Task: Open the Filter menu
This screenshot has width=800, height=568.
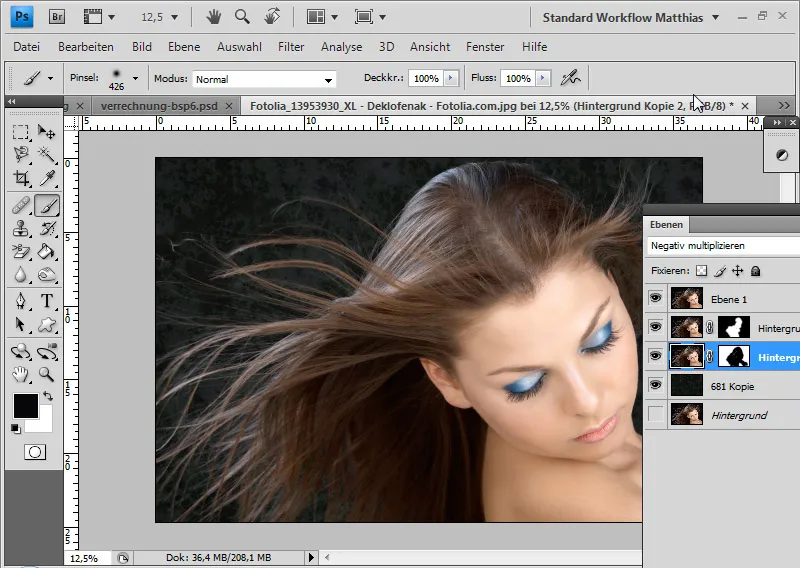Action: [291, 47]
